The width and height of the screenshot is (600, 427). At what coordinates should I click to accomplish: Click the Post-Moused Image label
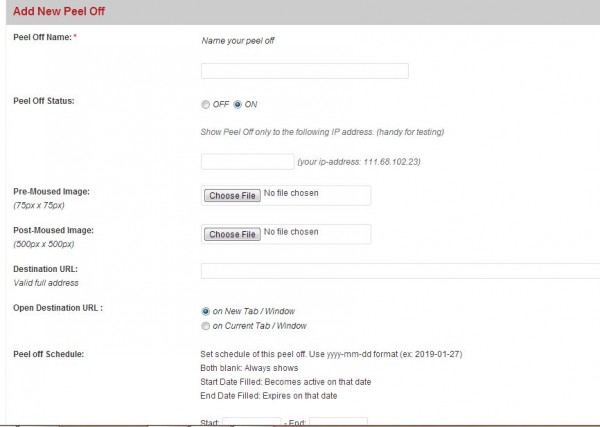pos(54,230)
